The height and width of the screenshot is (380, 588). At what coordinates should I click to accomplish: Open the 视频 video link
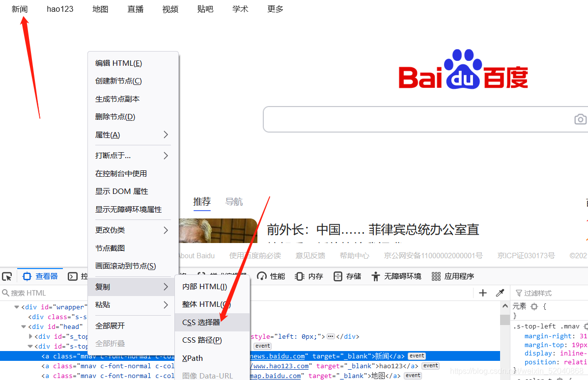point(170,9)
